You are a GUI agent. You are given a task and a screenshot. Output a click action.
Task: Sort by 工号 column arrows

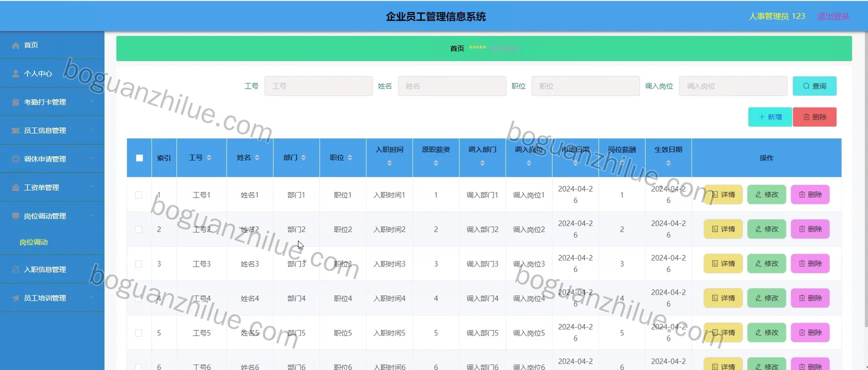pos(209,158)
